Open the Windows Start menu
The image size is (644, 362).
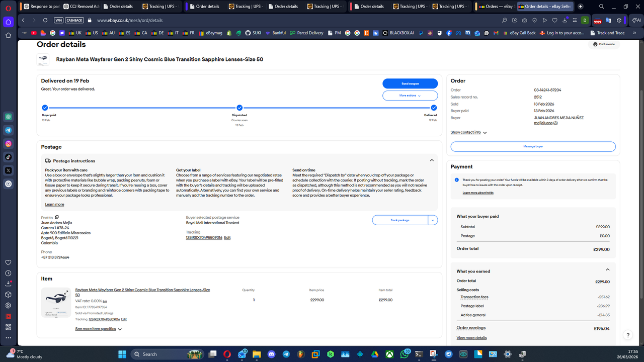coord(122,354)
